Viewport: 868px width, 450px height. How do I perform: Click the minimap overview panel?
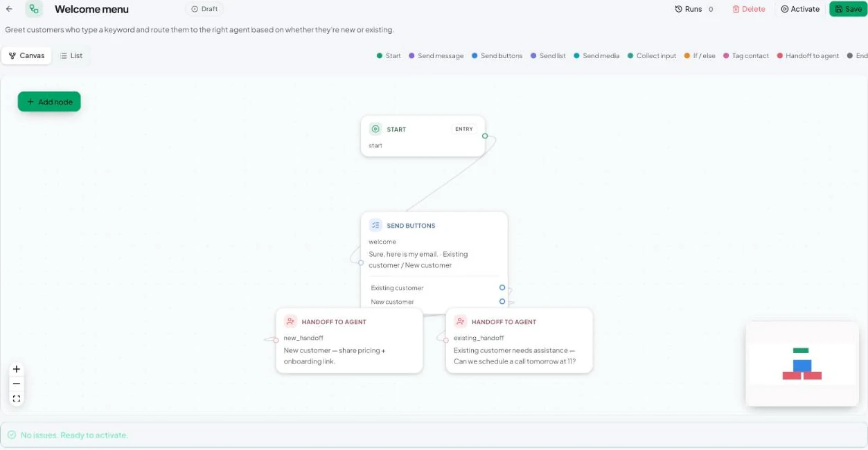pos(802,363)
